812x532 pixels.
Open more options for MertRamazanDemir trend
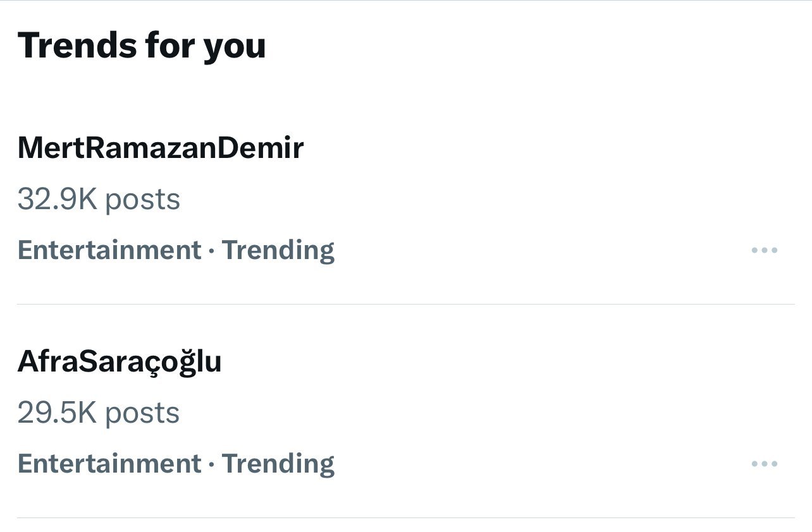[x=764, y=250]
